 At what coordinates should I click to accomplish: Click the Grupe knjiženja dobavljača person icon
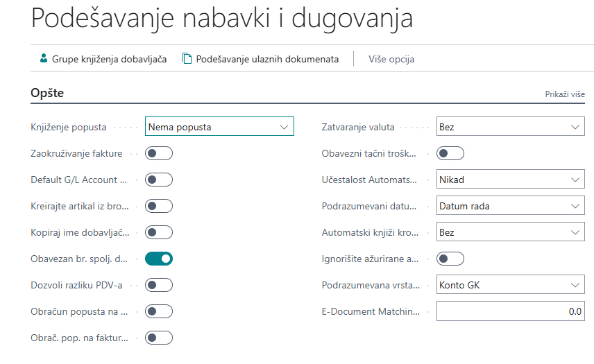pos(44,59)
